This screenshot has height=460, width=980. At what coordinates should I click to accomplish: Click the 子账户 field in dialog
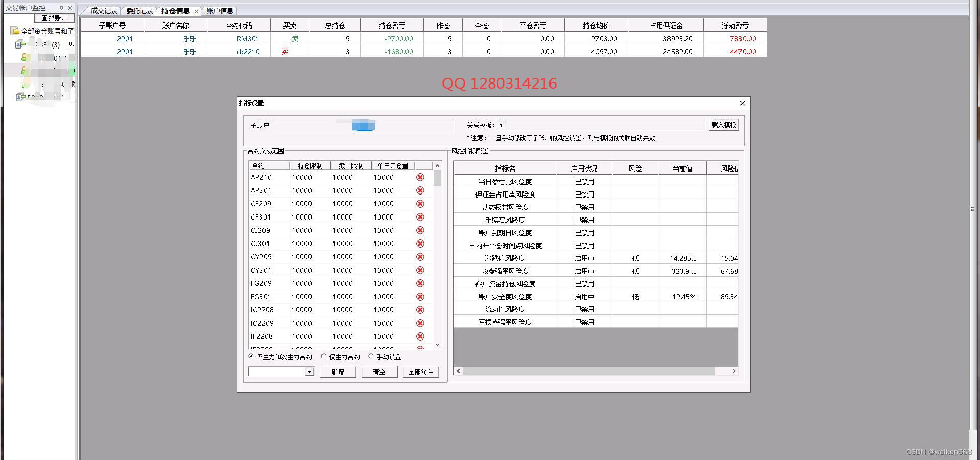363,126
